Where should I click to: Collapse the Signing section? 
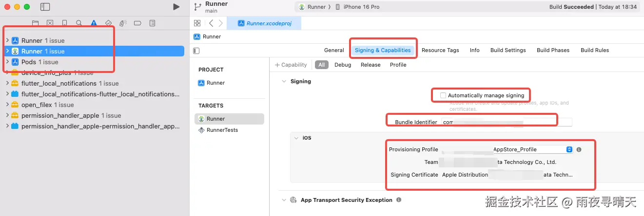[x=284, y=81]
